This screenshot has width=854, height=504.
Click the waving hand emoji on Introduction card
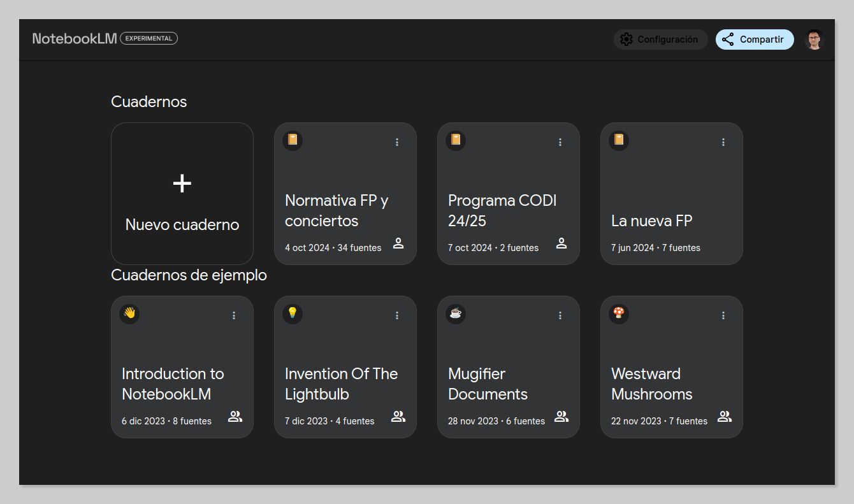tap(129, 313)
